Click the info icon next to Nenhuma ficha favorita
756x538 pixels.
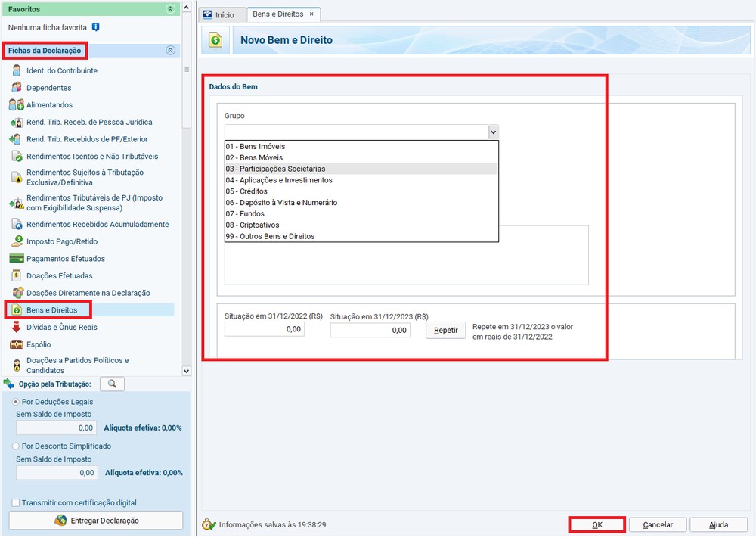coord(95,27)
